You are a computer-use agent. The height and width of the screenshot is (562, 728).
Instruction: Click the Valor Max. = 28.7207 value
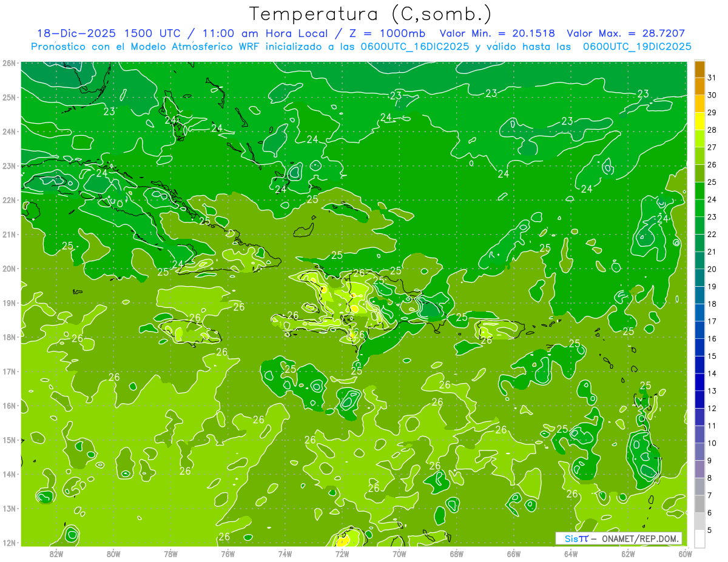pos(625,33)
